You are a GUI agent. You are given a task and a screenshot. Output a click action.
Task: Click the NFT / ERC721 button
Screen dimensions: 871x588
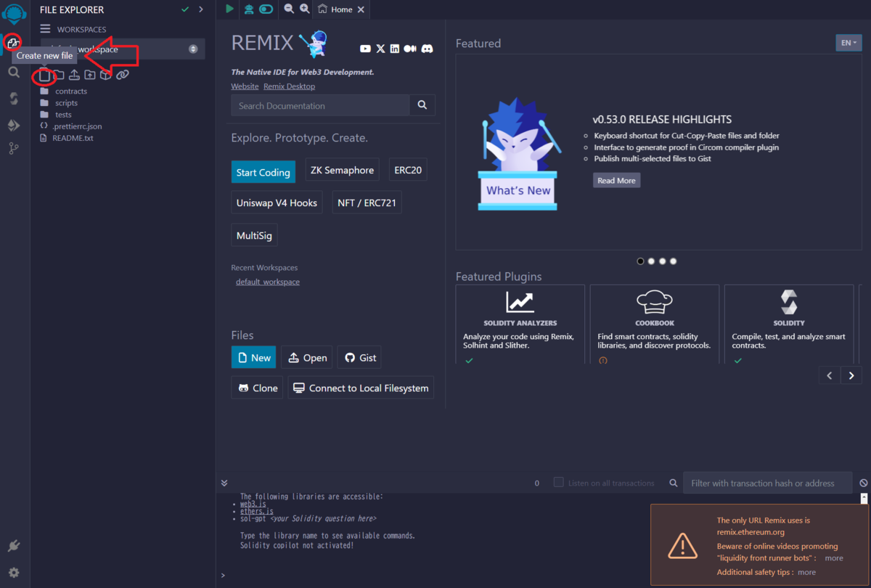[x=367, y=203]
